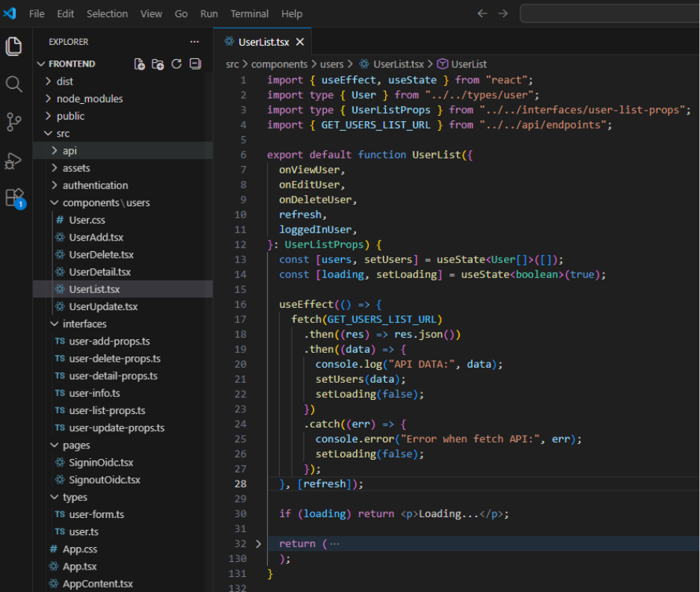Click the Go Back navigation arrow
The height and width of the screenshot is (592, 700).
[x=482, y=13]
